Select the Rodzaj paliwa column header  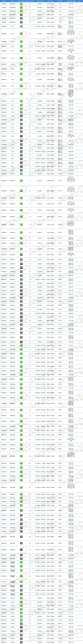pos(21,1)
